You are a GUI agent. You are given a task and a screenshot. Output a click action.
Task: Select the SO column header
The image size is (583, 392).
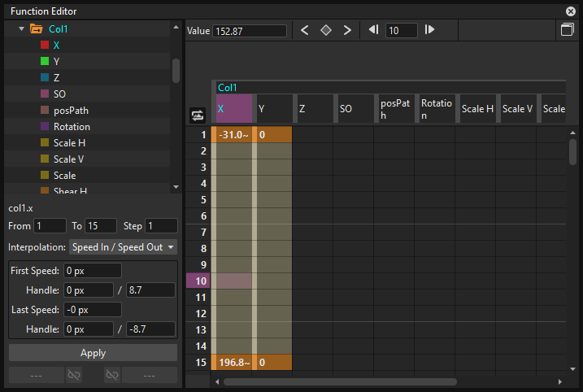pyautogui.click(x=356, y=109)
